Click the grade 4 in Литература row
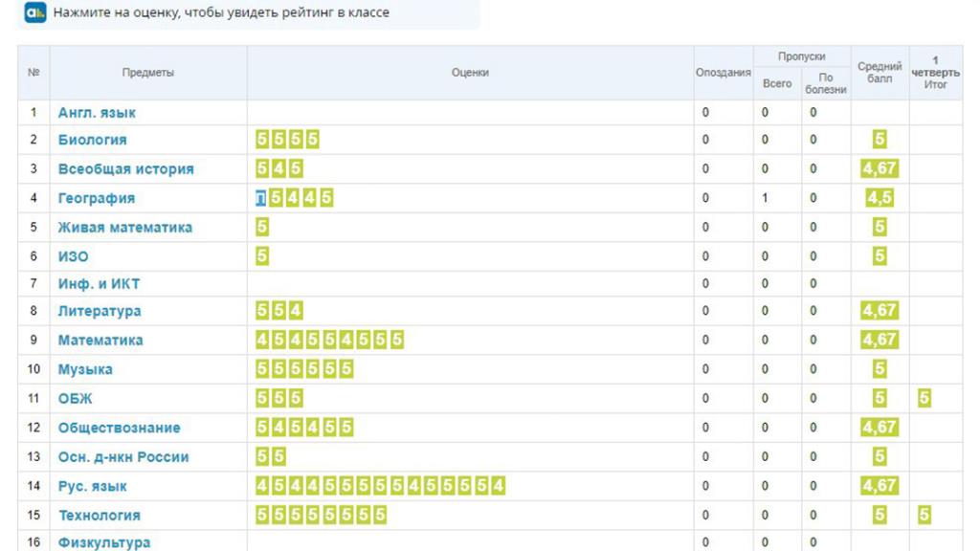 [296, 311]
